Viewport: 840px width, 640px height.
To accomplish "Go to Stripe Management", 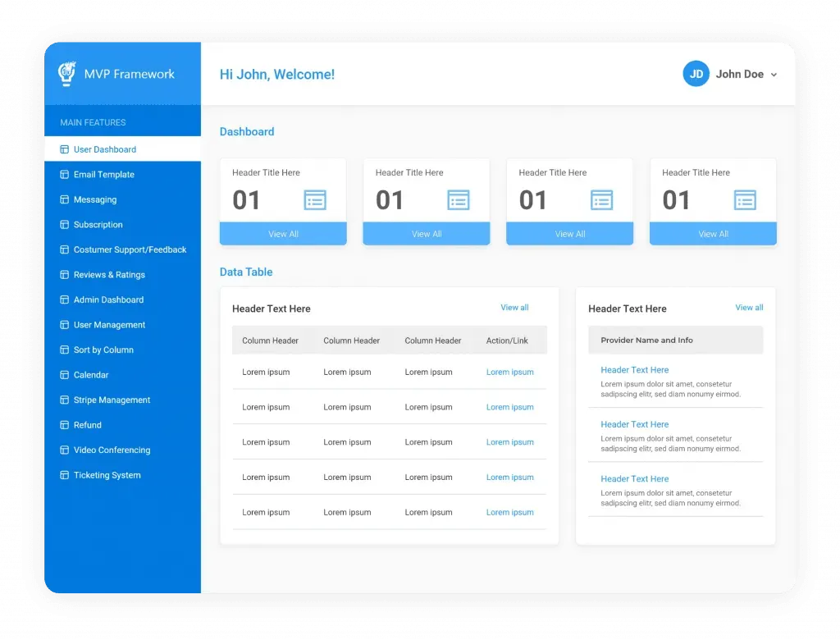I will [x=123, y=400].
